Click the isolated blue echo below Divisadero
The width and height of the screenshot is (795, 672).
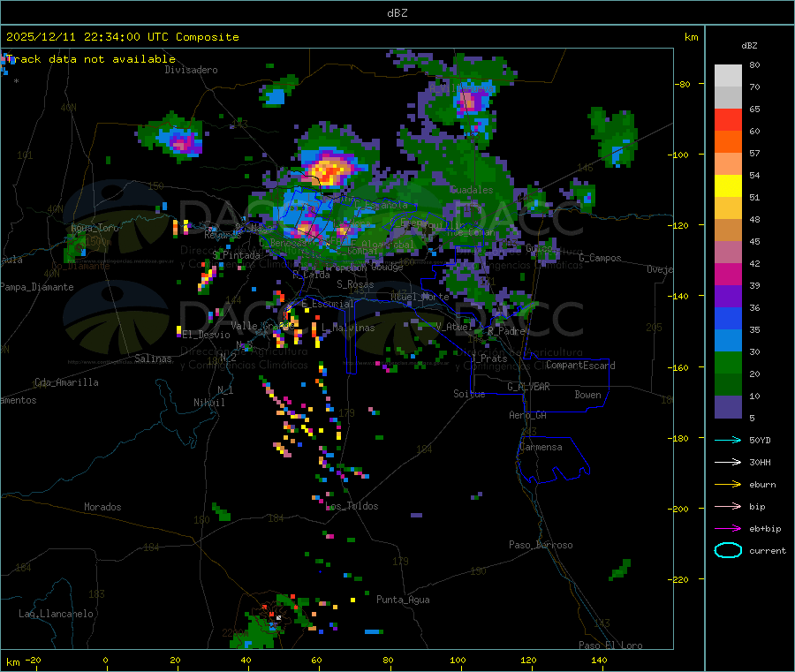[x=276, y=95]
